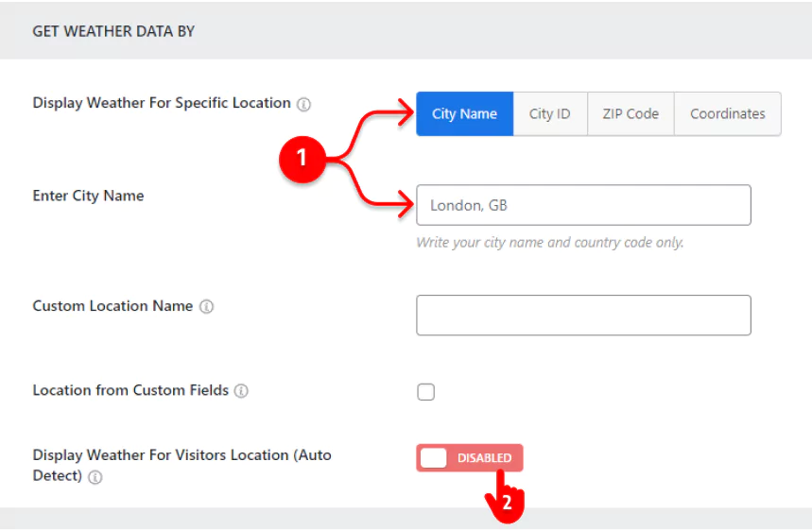Open info icon beside Location from Custom Fields
The height and width of the screenshot is (530, 812).
241,391
